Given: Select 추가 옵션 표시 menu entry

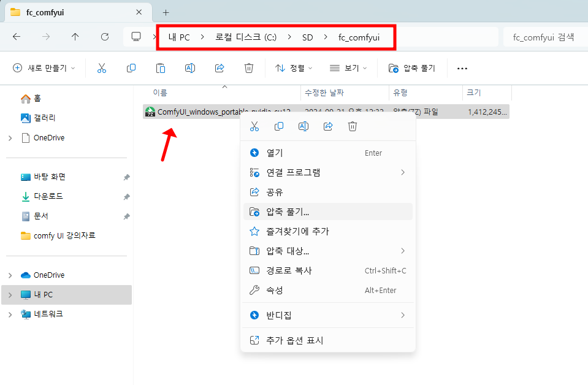Looking at the screenshot, I should 328,340.
